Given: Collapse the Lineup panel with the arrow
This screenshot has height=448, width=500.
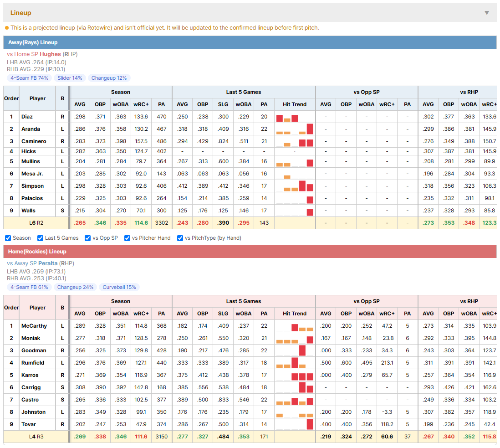Looking at the screenshot, I should pos(487,13).
